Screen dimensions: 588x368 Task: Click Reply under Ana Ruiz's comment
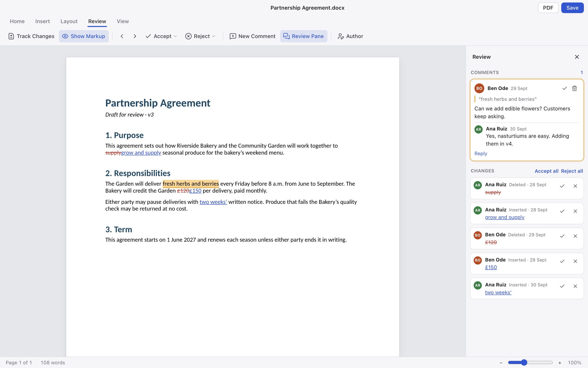pos(481,154)
